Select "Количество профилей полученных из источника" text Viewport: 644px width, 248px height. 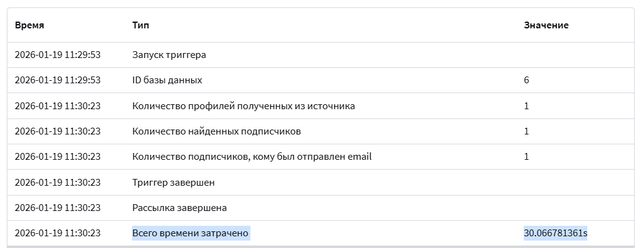pos(244,106)
